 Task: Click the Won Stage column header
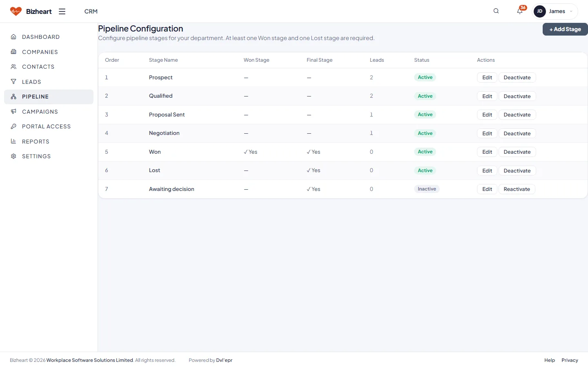256,60
